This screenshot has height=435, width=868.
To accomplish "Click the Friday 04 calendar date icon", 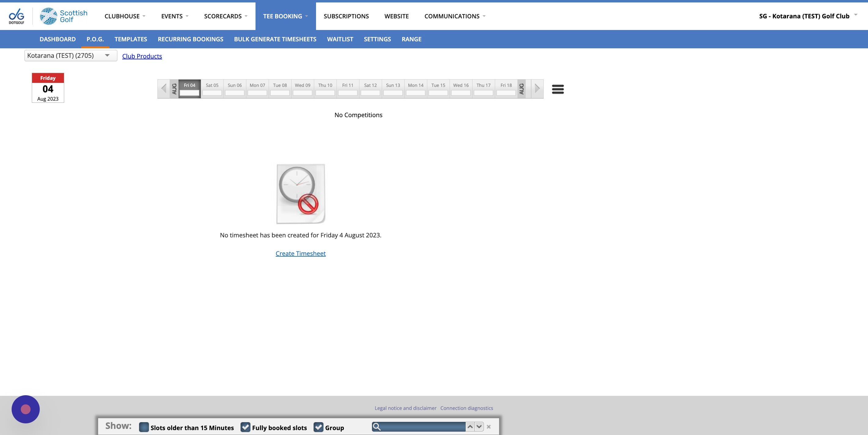I will pyautogui.click(x=48, y=88).
